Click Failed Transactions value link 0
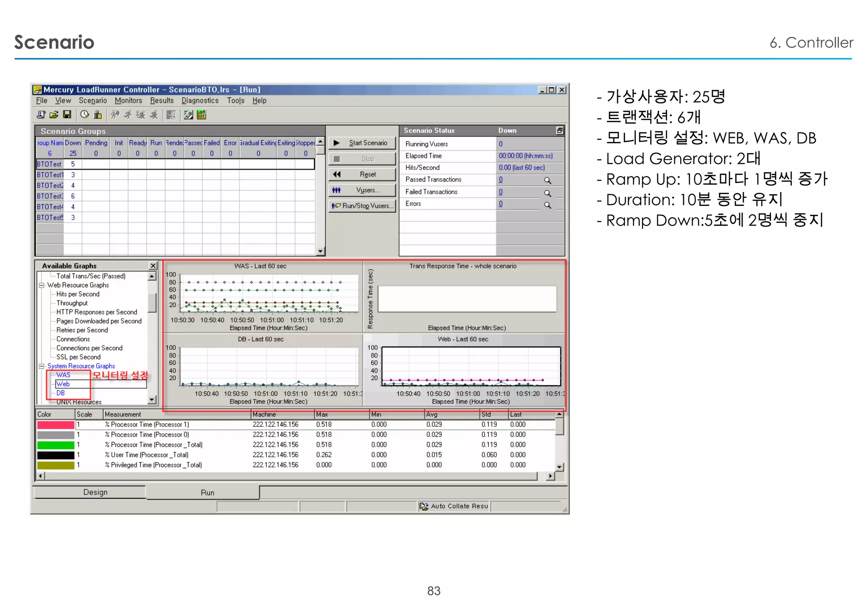Viewport: 868px width, 601px height. [x=501, y=192]
